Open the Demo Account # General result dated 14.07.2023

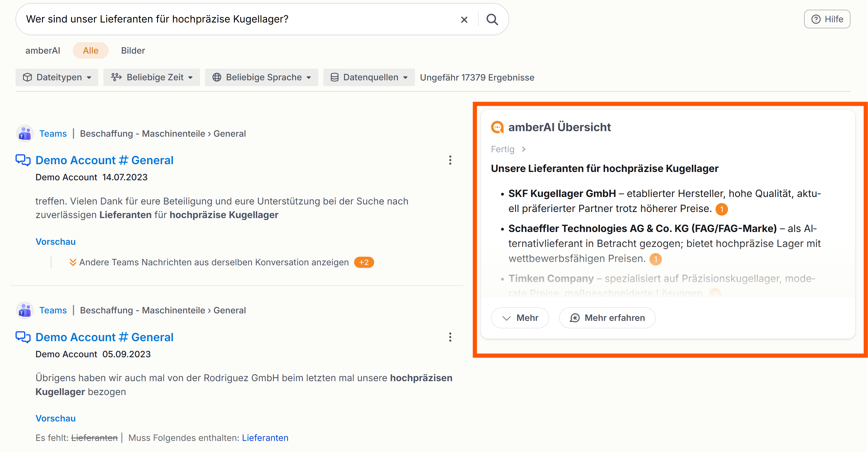point(104,160)
